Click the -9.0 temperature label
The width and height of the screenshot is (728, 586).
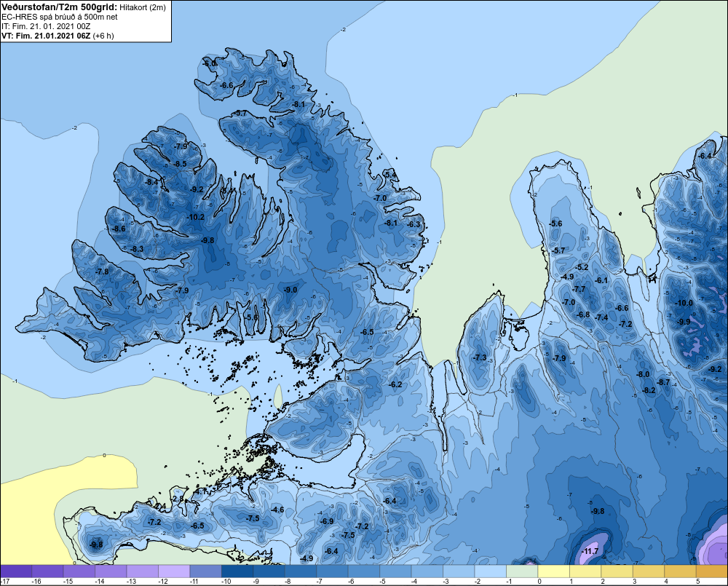tap(290, 290)
